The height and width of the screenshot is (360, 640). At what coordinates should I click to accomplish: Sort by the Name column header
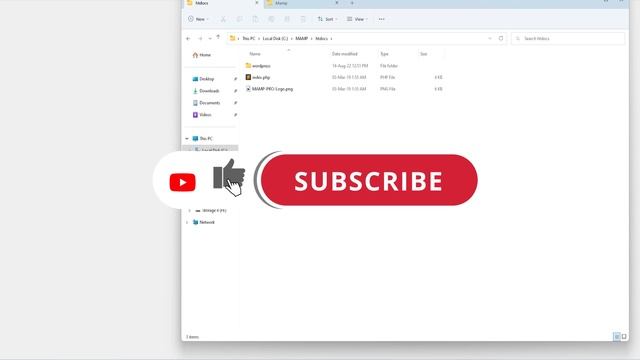click(255, 54)
